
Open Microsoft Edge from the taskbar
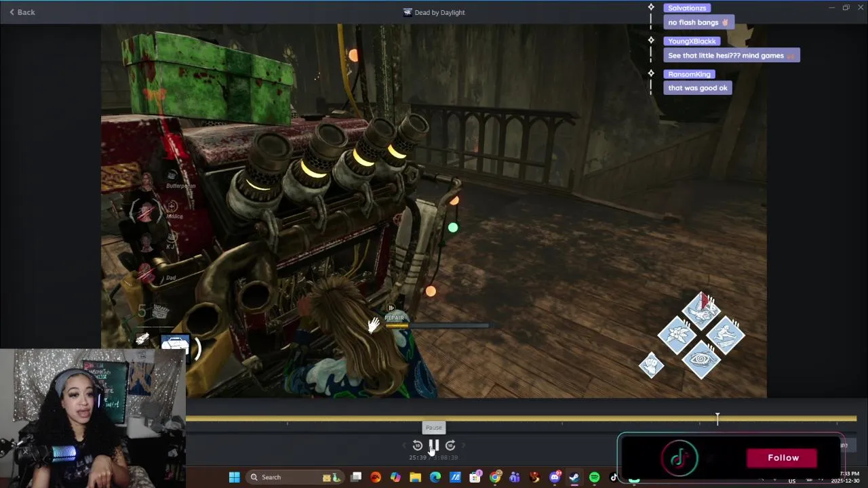435,477
